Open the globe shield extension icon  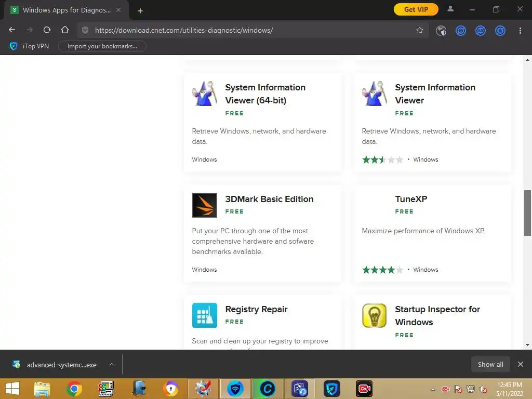point(441,31)
